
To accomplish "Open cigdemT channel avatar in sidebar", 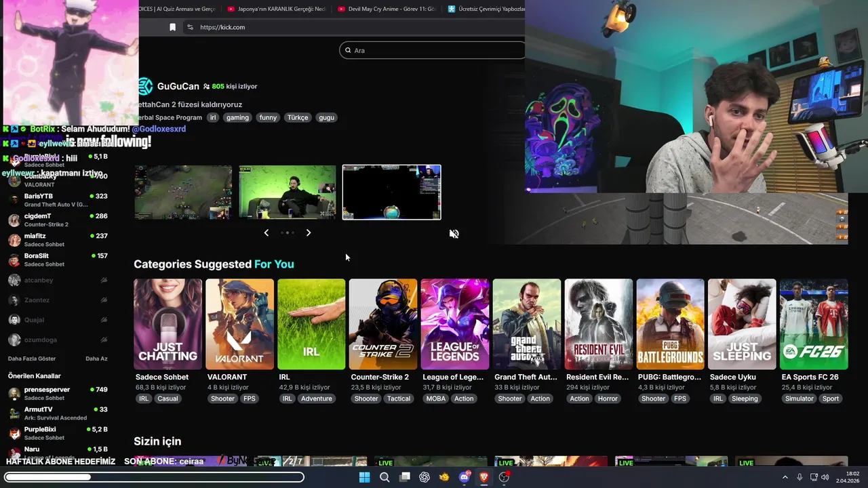I will 14,220.
